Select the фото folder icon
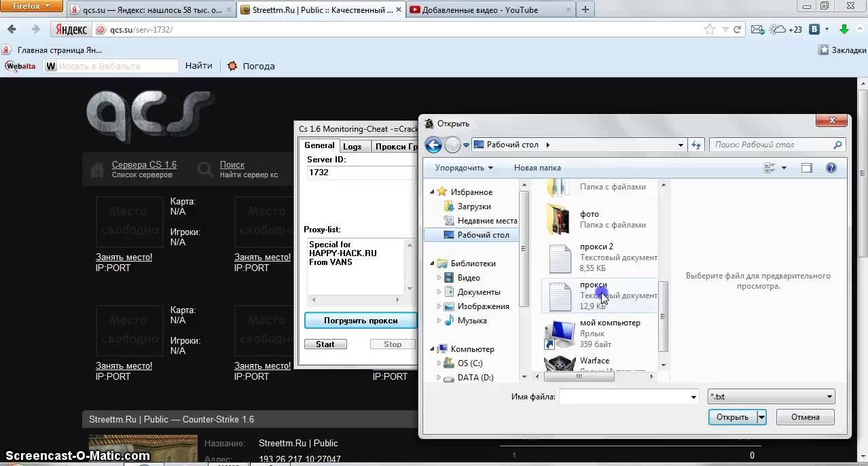Screen dimensions: 868x466 click(x=558, y=219)
